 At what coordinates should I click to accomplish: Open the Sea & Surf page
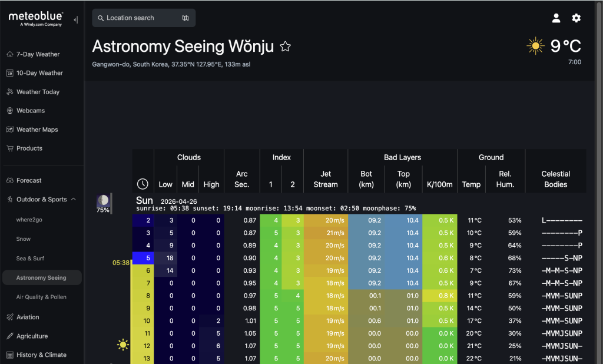[30, 259]
